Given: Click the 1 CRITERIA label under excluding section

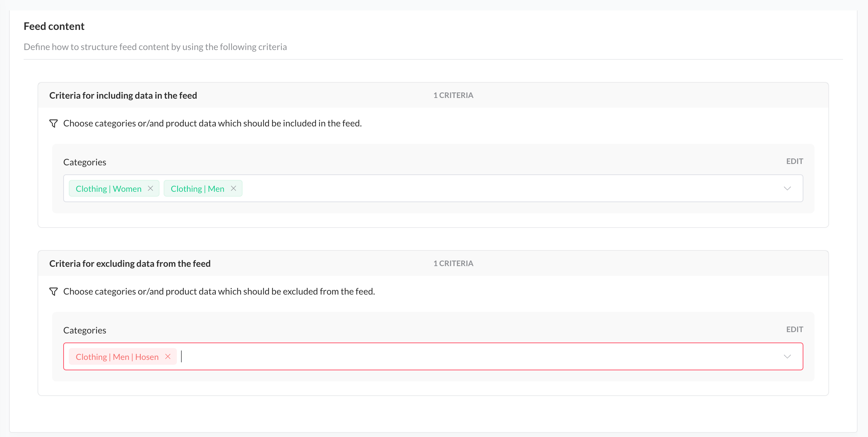Looking at the screenshot, I should tap(453, 263).
